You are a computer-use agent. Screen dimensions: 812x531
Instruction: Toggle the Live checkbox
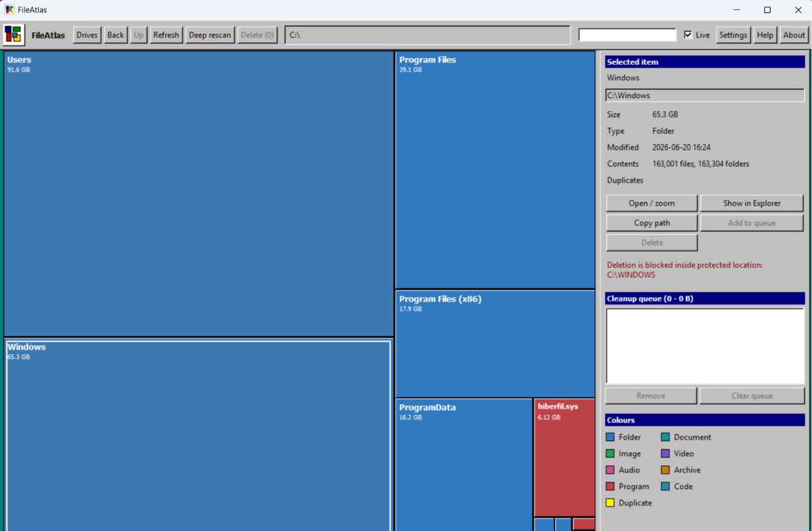tap(688, 35)
